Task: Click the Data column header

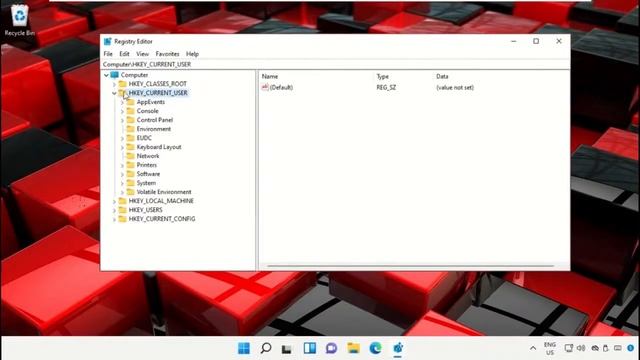Action: tap(442, 76)
